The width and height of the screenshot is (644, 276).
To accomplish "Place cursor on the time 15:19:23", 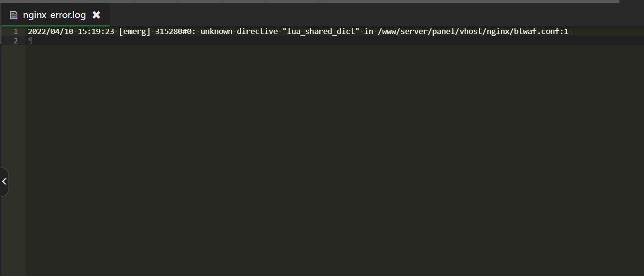I will point(96,32).
